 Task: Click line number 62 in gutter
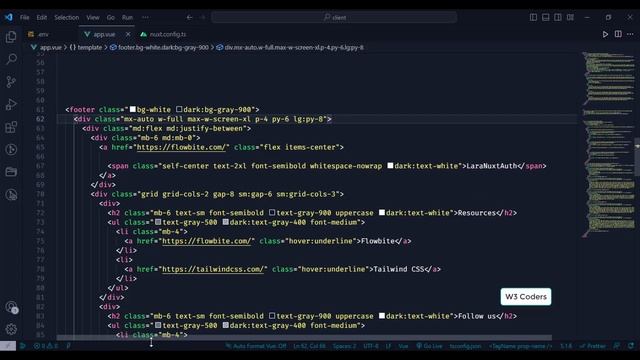pos(40,119)
